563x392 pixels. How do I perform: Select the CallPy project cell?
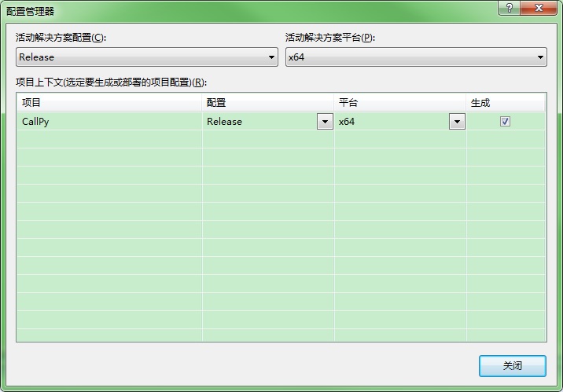pos(109,122)
